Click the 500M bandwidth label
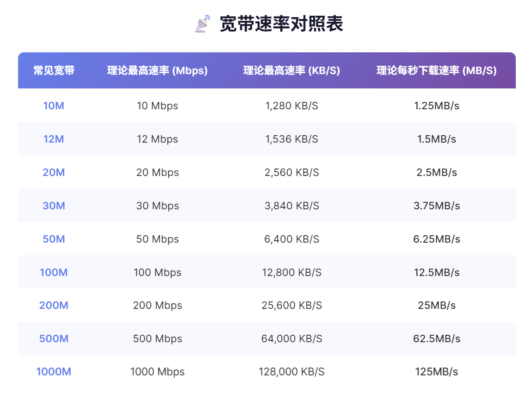Screen dimensions: 532x401 (54, 338)
